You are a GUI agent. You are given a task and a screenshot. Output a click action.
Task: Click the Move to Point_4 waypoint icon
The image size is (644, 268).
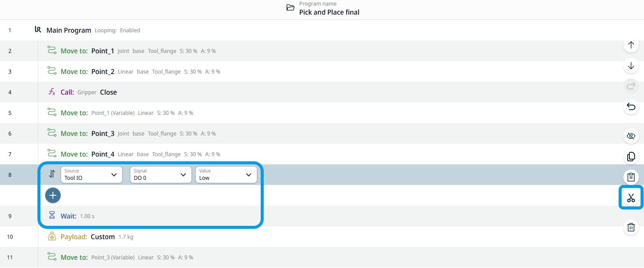click(x=52, y=154)
